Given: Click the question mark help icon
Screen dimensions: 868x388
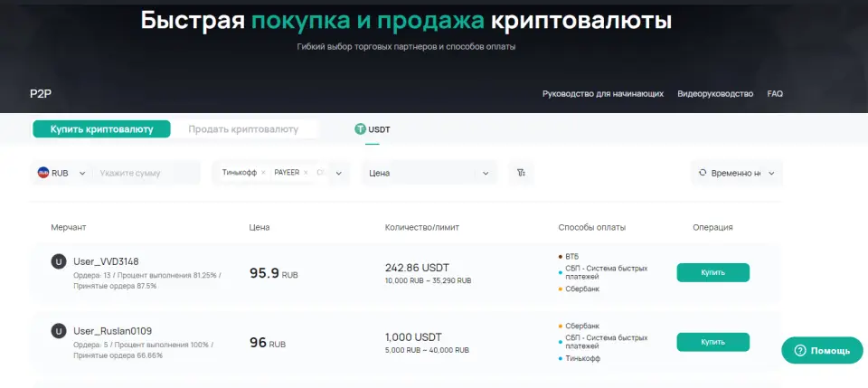Looking at the screenshot, I should [x=799, y=350].
